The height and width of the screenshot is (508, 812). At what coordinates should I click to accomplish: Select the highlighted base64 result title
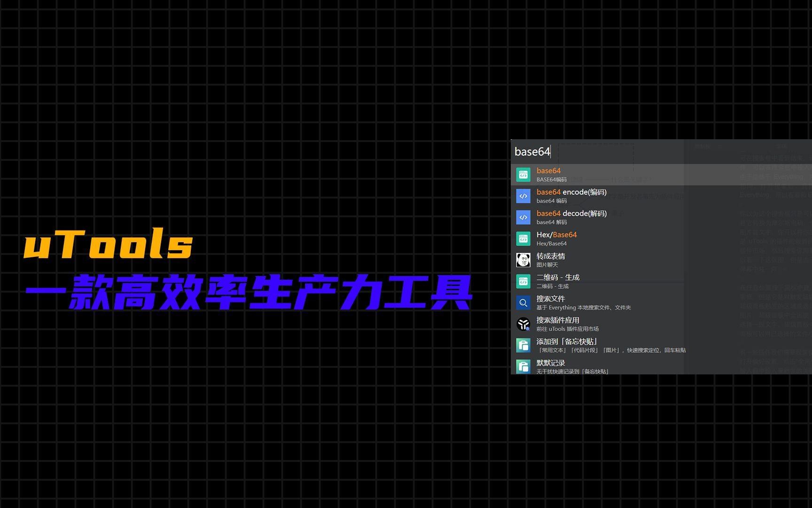(x=548, y=171)
